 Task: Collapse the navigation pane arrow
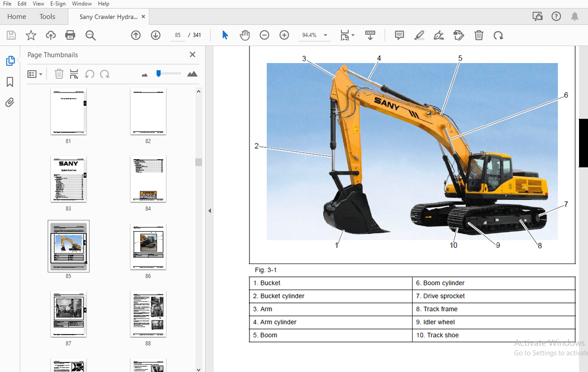(x=210, y=211)
